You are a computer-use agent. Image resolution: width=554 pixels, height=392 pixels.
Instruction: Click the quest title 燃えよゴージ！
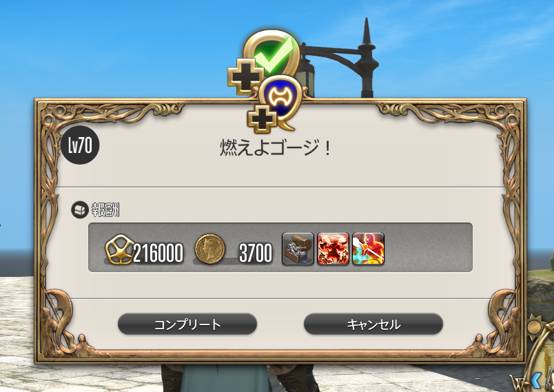(x=276, y=147)
